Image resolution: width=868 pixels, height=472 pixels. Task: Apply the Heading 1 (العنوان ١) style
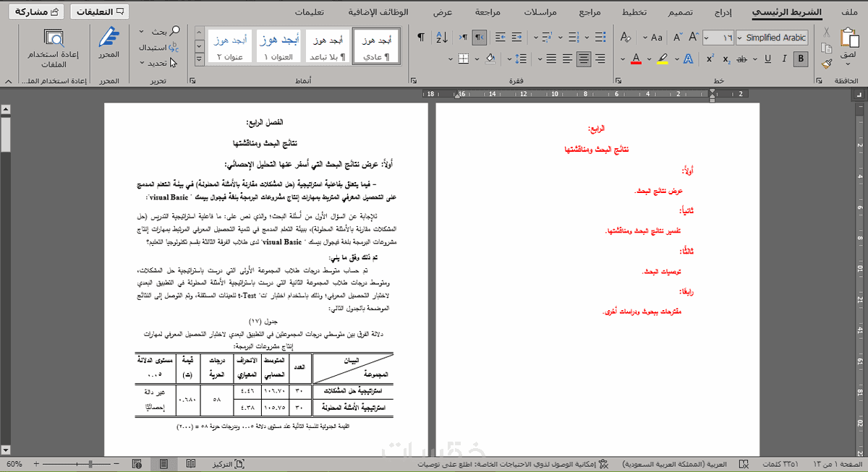pyautogui.click(x=279, y=47)
